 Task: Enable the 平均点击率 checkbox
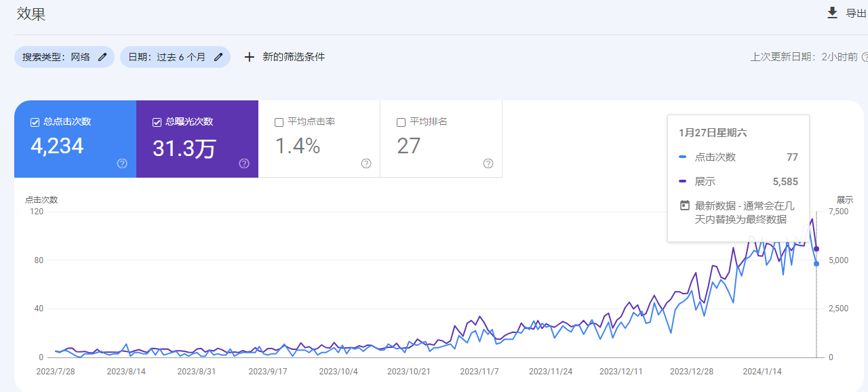[279, 122]
